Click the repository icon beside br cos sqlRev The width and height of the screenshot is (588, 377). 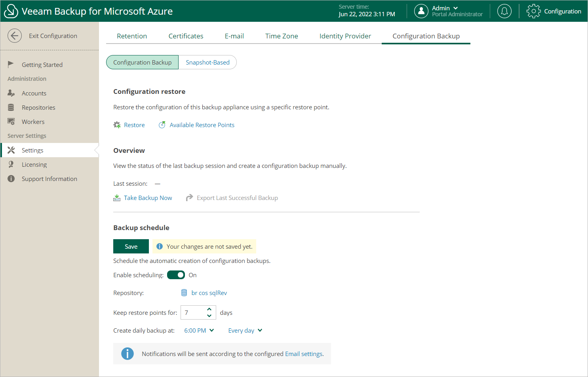pos(184,293)
